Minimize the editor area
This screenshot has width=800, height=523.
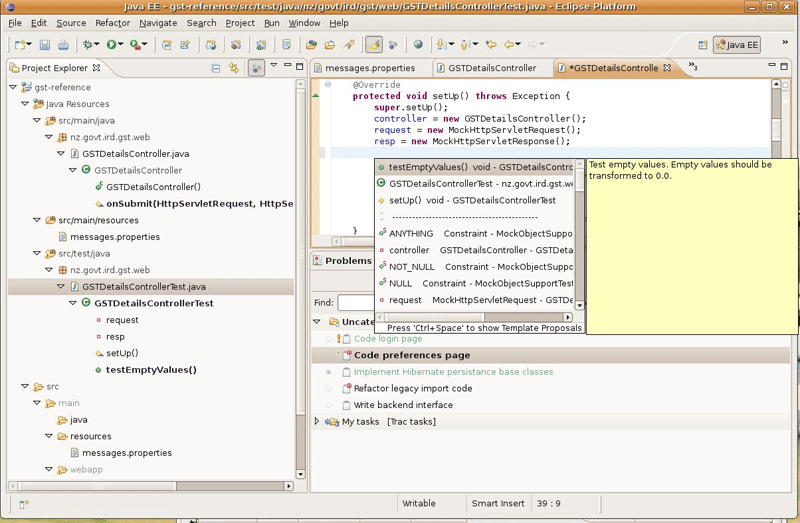(772, 65)
